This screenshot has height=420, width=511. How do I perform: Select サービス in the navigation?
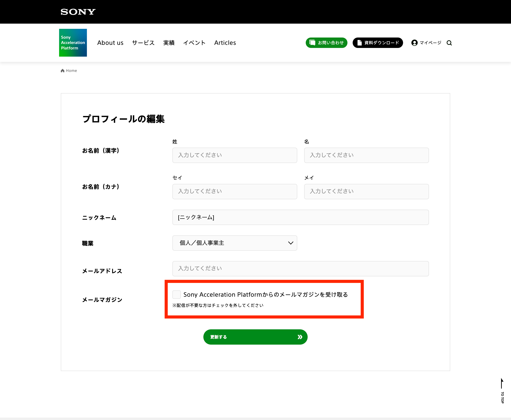[x=143, y=43]
